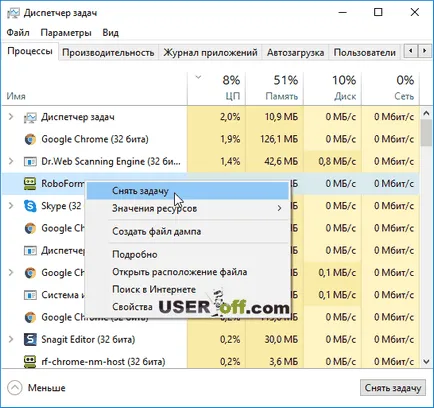Expand the Диспетчер задач process group
This screenshot has width=434, height=408.
pos(11,117)
